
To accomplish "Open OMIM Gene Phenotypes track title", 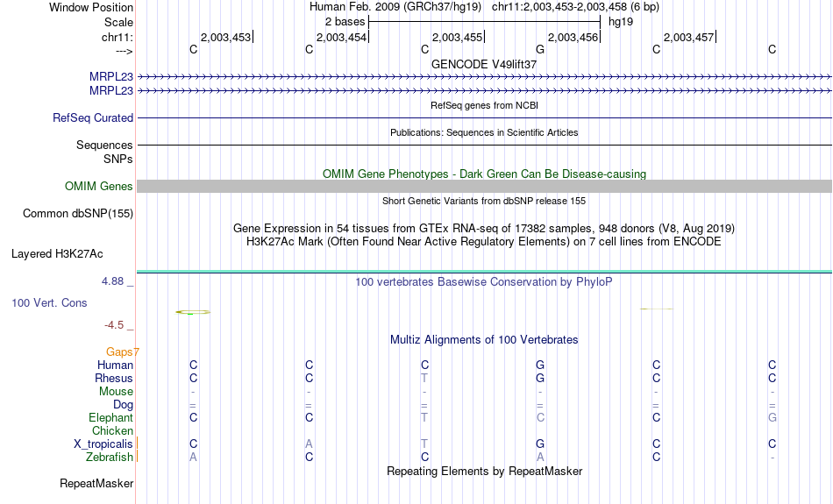I will 484,174.
